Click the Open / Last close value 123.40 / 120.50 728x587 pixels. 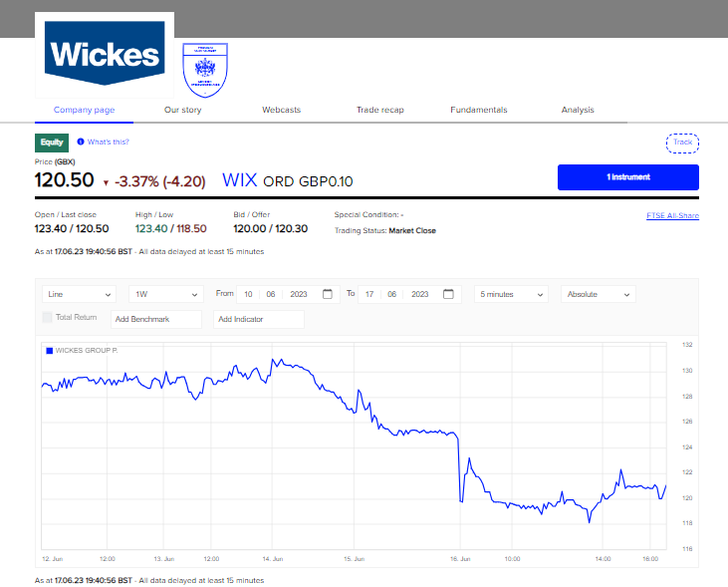pos(72,228)
